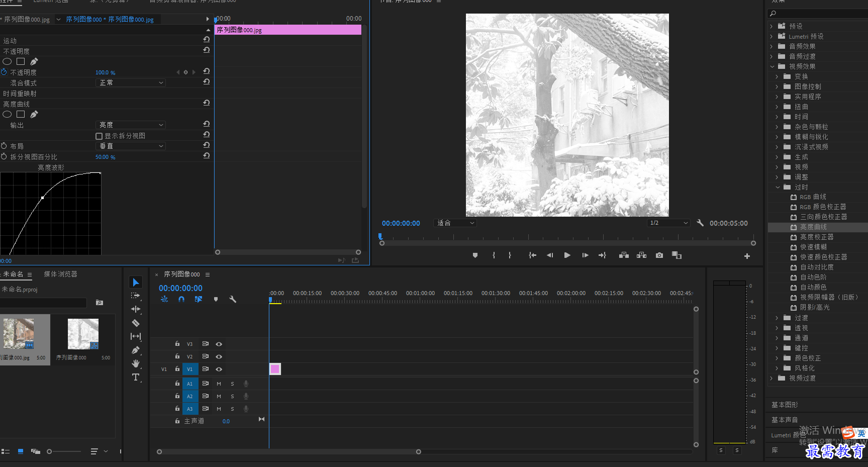Select the Slip tool
The width and height of the screenshot is (868, 467).
click(136, 336)
